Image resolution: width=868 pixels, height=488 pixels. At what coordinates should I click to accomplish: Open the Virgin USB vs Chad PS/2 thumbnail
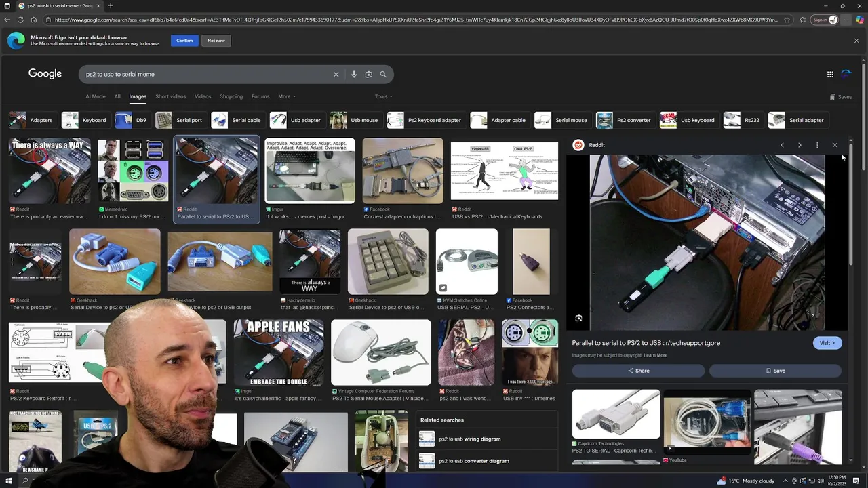tap(505, 171)
